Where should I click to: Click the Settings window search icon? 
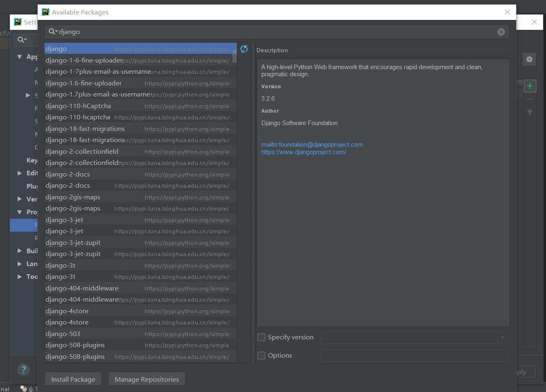point(22,40)
